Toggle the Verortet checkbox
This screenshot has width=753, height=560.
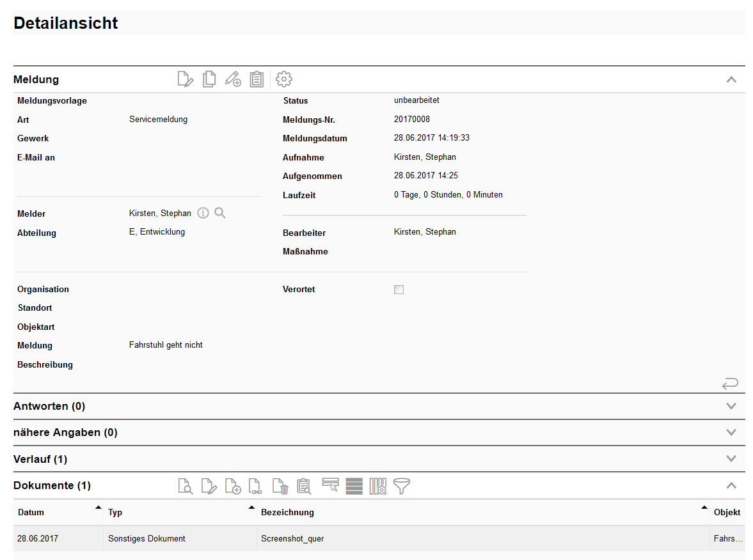pos(399,290)
